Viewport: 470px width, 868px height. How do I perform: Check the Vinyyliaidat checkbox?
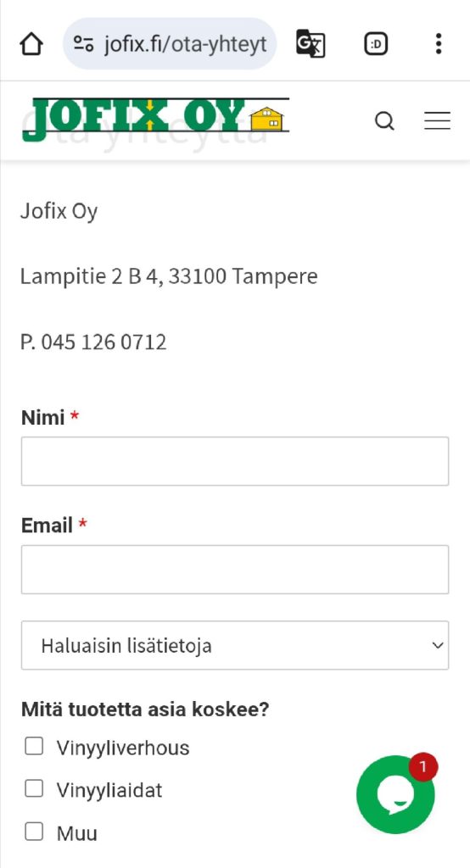[x=34, y=789]
